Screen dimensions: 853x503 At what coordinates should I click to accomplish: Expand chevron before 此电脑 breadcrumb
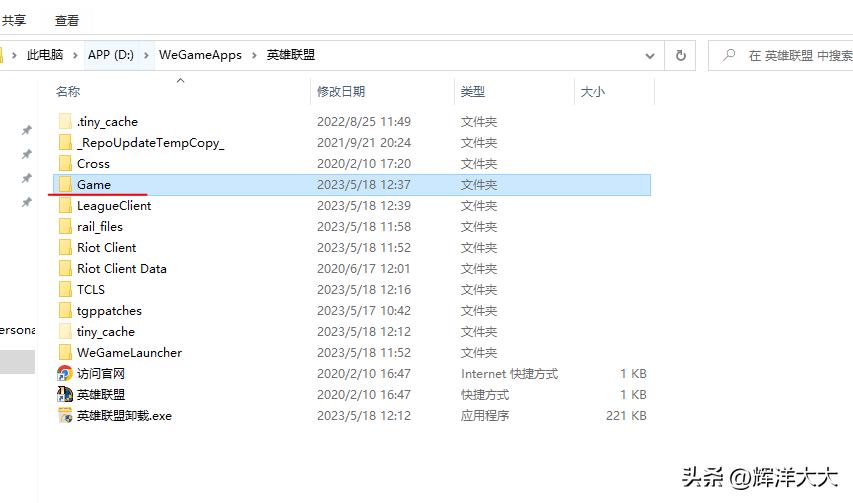(14, 55)
